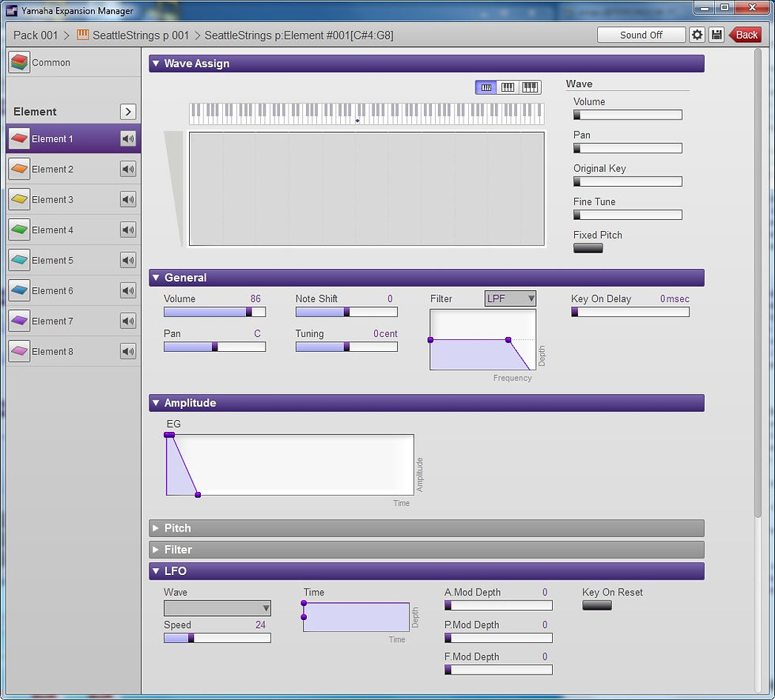Go to Pack 001 breadcrumb
Screen dimensions: 775x700
pos(36,35)
